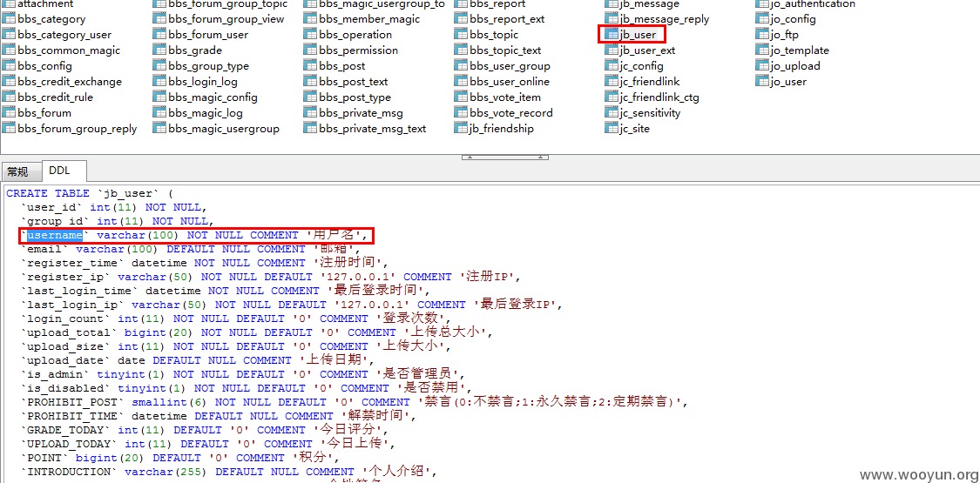The image size is (980, 483).
Task: Select the bbs_credit_rule table name
Action: (x=55, y=97)
